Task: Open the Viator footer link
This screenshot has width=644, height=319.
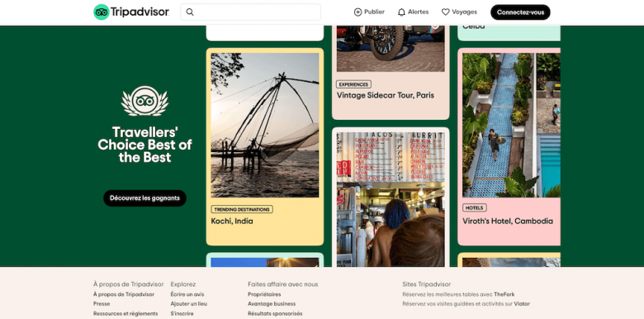Action: pos(522,304)
